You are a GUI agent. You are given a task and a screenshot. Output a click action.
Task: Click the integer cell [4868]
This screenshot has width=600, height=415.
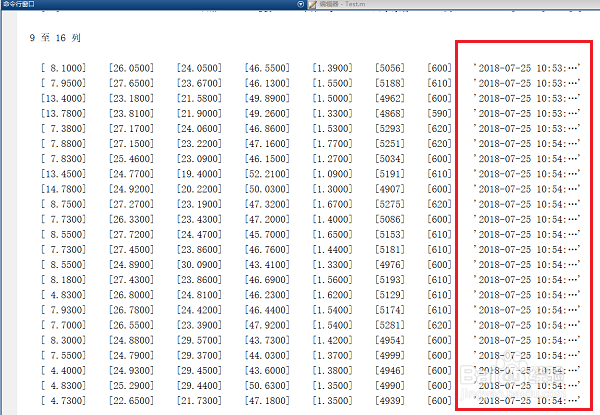coord(390,114)
